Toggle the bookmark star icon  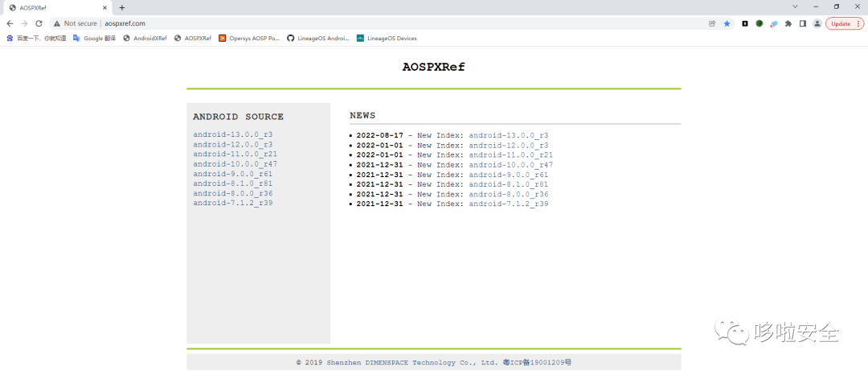tap(727, 24)
